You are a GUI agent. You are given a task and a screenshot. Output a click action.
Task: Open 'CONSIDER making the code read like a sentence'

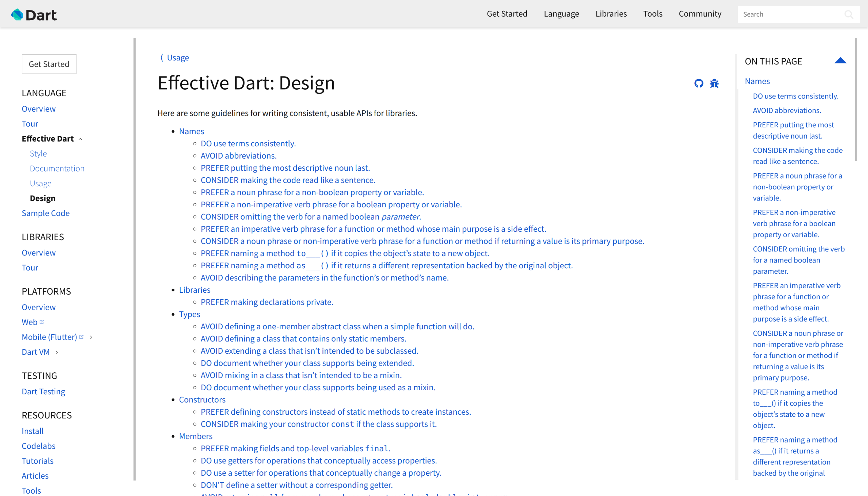pyautogui.click(x=288, y=180)
